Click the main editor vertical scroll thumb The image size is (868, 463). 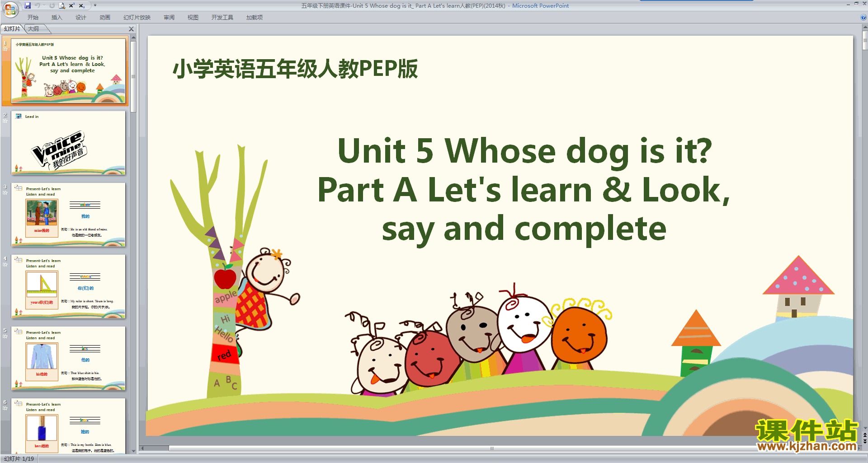coord(865,40)
